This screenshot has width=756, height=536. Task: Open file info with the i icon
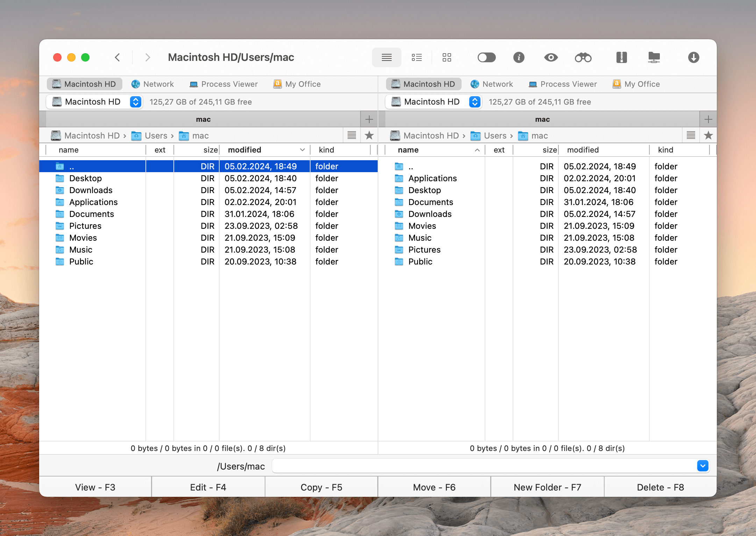519,57
